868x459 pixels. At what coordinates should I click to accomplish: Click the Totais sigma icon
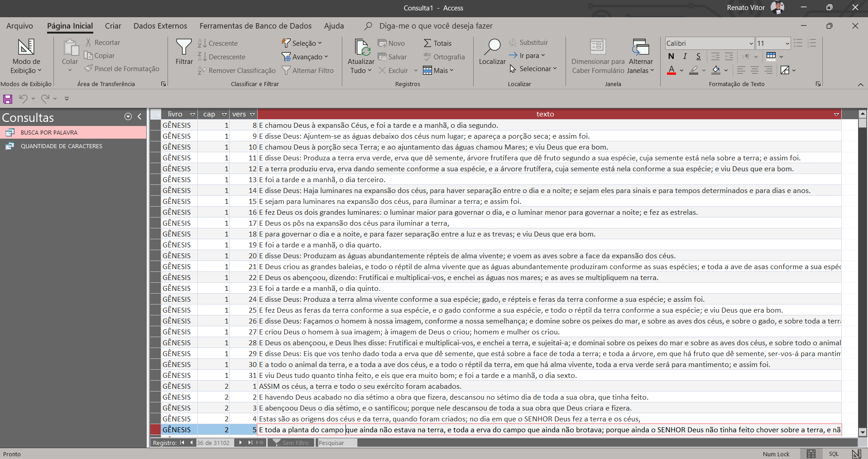(427, 43)
